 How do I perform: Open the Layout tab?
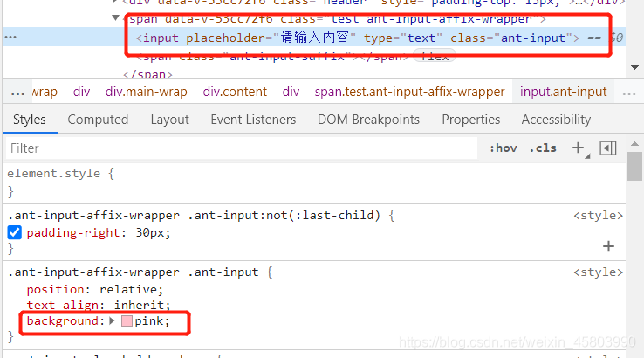[169, 120]
